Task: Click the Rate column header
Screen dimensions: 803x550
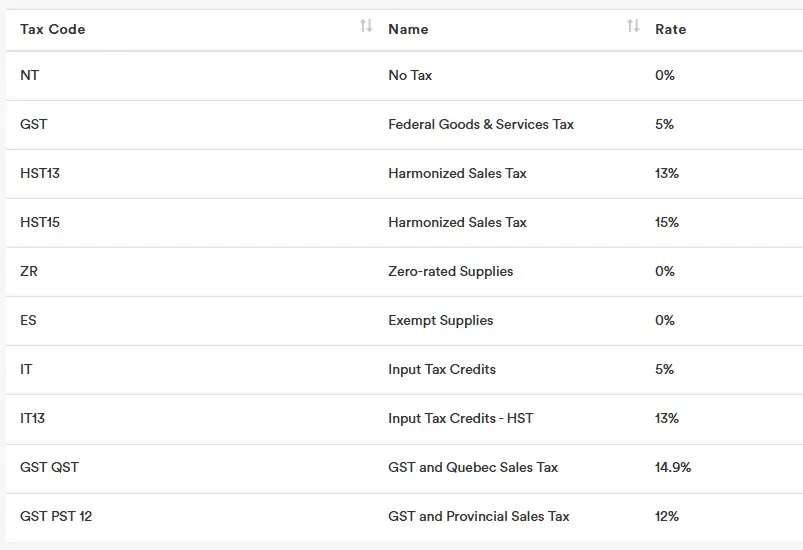Action: coord(670,29)
